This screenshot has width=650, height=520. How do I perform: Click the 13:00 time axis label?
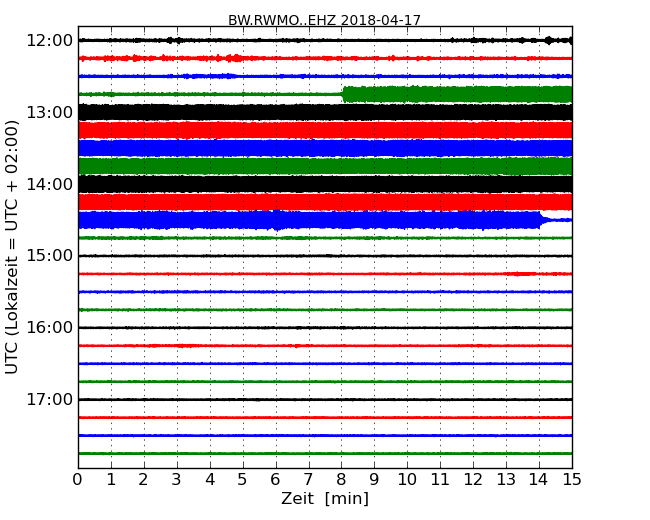[49, 112]
